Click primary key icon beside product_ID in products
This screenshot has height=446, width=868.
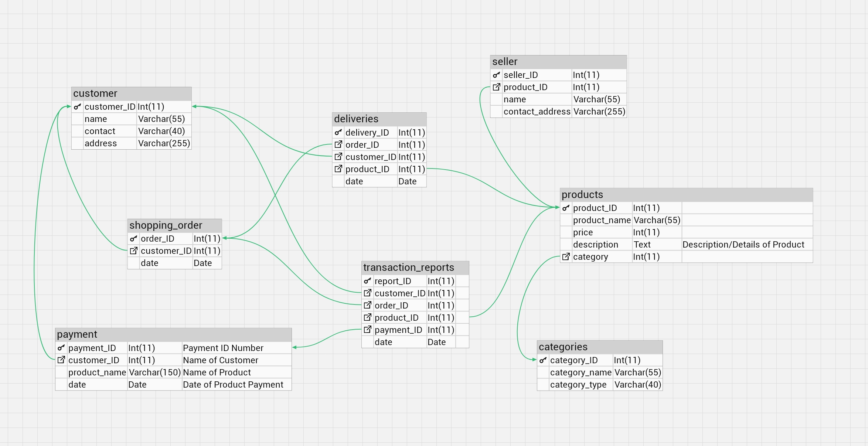coord(566,208)
